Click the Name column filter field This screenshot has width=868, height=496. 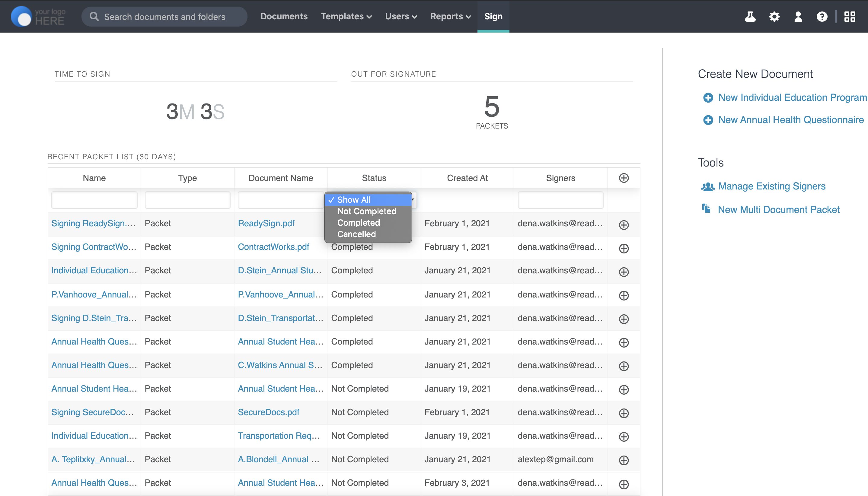tap(94, 200)
